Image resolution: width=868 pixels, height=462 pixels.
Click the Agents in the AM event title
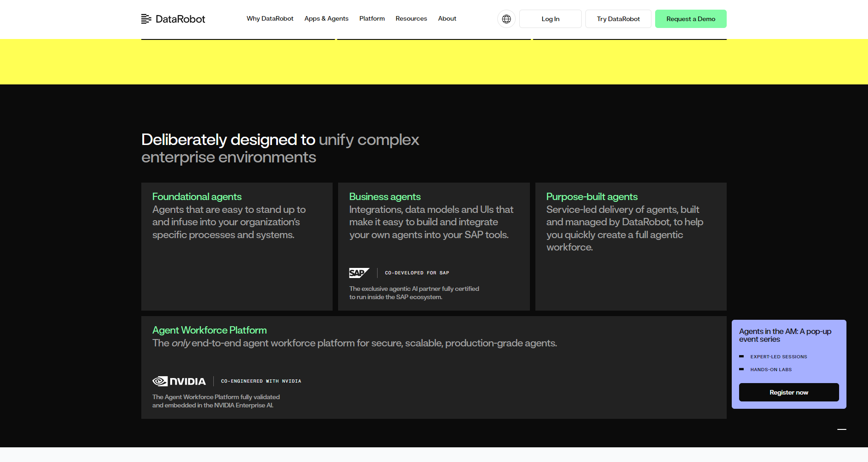[785, 335]
